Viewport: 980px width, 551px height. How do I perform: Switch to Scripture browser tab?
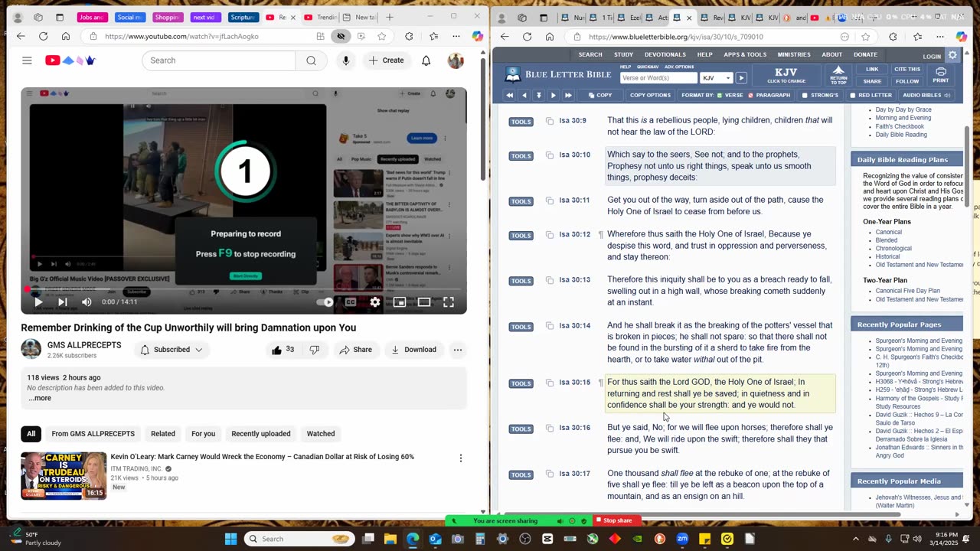pos(243,17)
